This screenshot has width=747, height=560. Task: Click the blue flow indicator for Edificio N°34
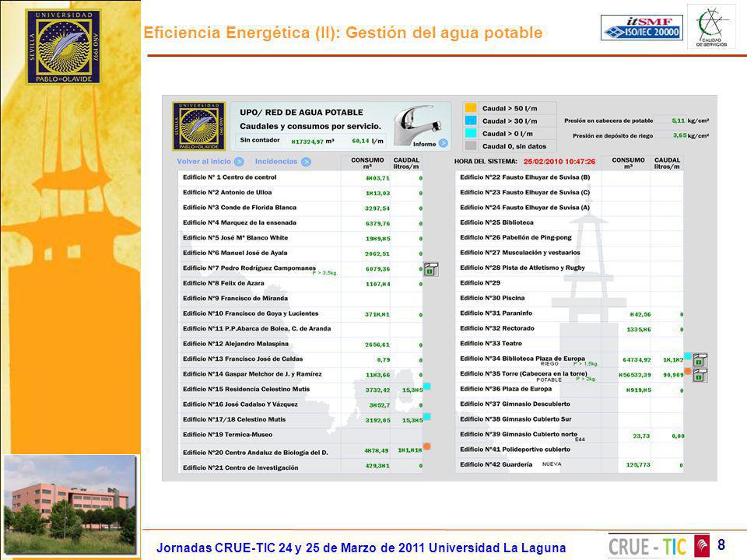coord(687,355)
